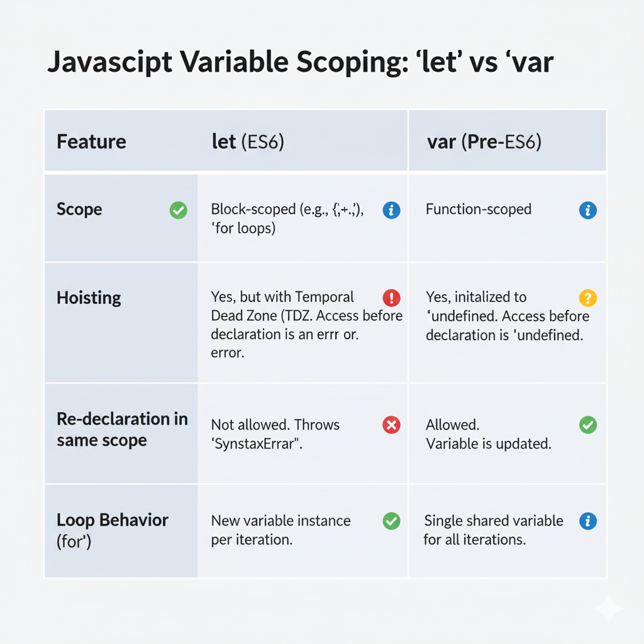
Task: Select the var (Pre-ES6) column header
Action: pos(484,142)
